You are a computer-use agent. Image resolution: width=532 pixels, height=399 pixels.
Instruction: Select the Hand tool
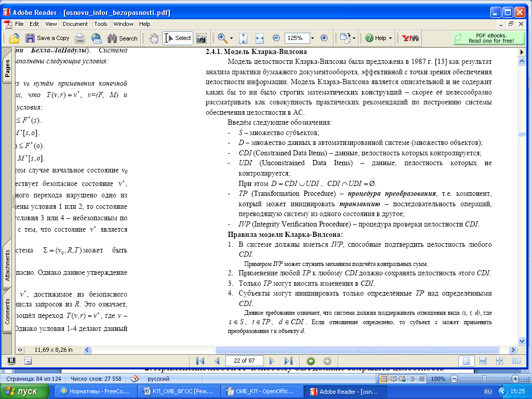coord(154,38)
